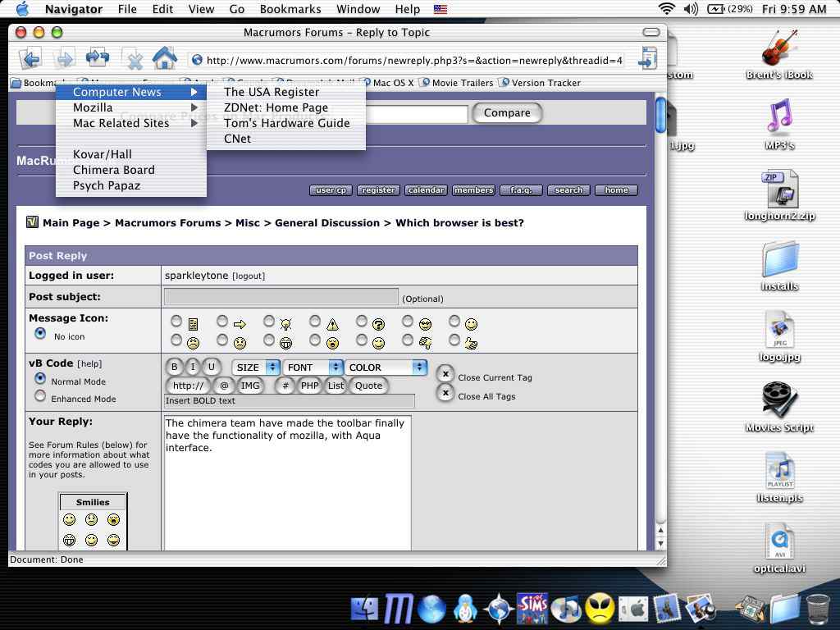This screenshot has height=630, width=840.
Task: Click the page vertical scrollbar thumb
Action: 660,115
